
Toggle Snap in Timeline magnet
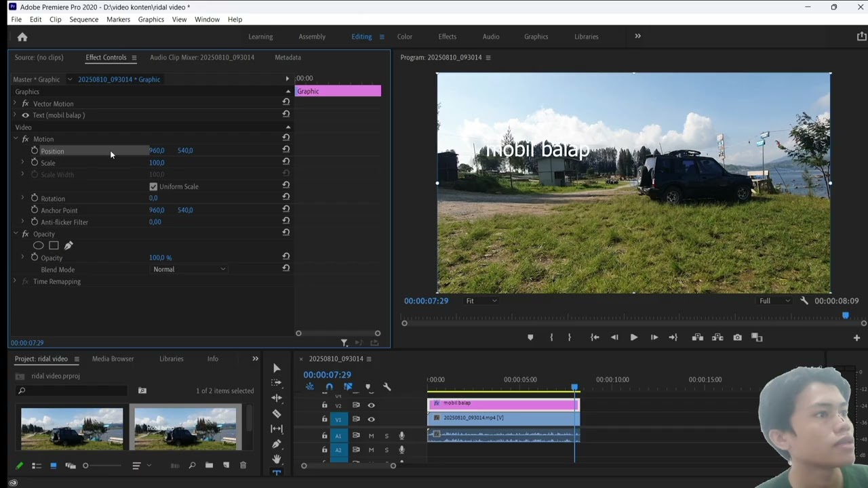click(329, 387)
